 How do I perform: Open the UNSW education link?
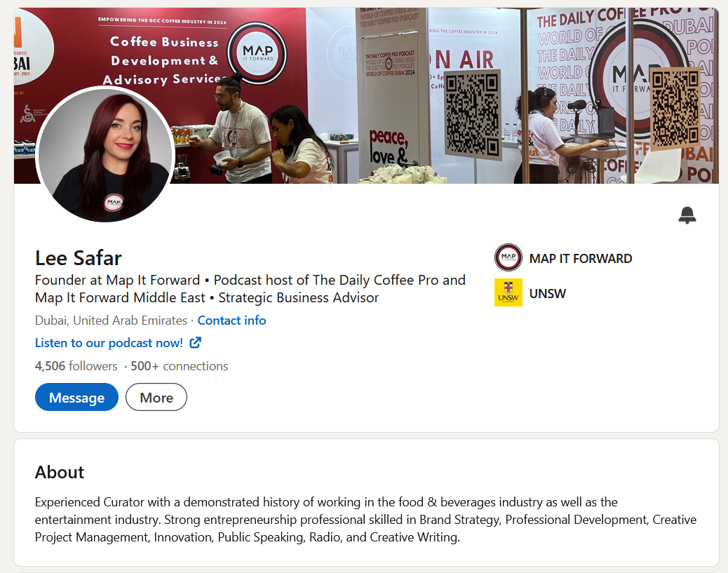(x=548, y=293)
